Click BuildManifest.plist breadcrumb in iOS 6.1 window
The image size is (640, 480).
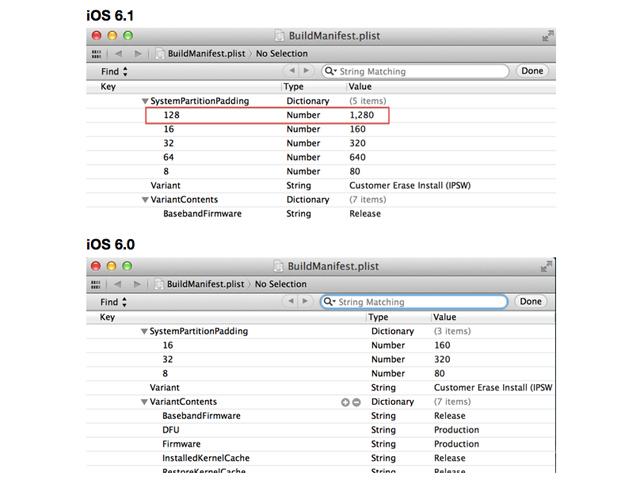[207, 53]
